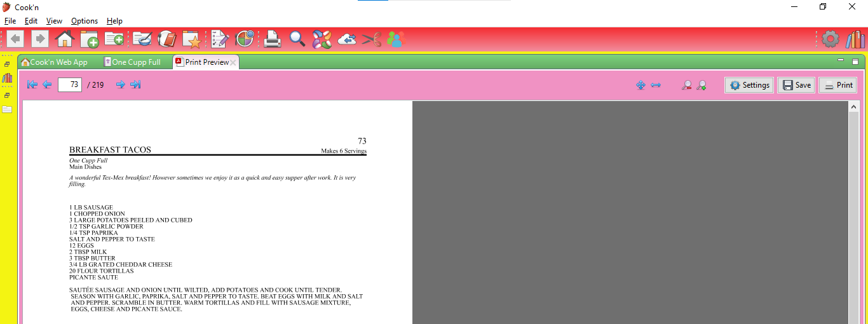Open the Edit menu
The image size is (868, 324).
point(31,21)
